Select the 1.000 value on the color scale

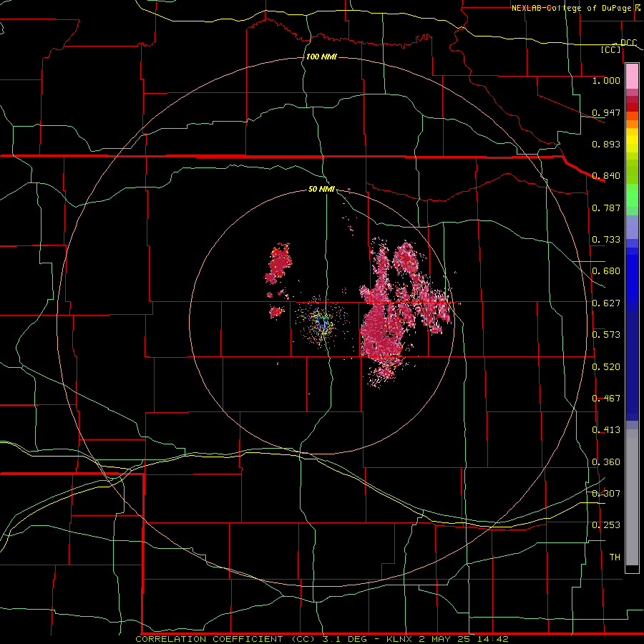click(x=606, y=80)
